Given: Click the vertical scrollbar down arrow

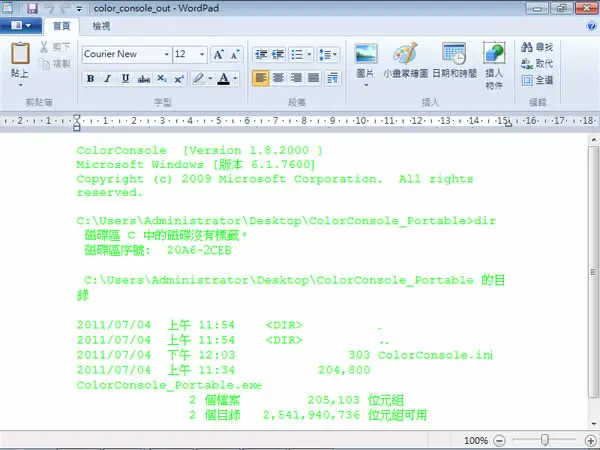Looking at the screenshot, I should [593, 424].
